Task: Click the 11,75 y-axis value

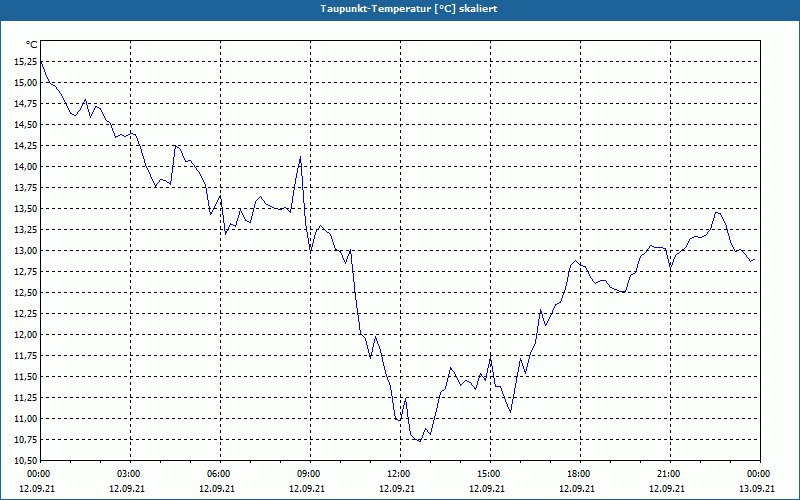Action: coord(26,356)
